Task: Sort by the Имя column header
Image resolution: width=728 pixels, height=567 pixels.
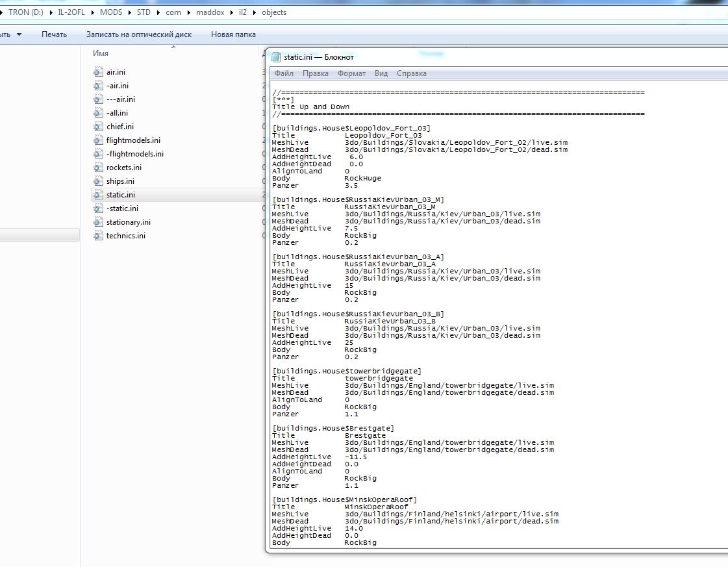Action: (100, 53)
